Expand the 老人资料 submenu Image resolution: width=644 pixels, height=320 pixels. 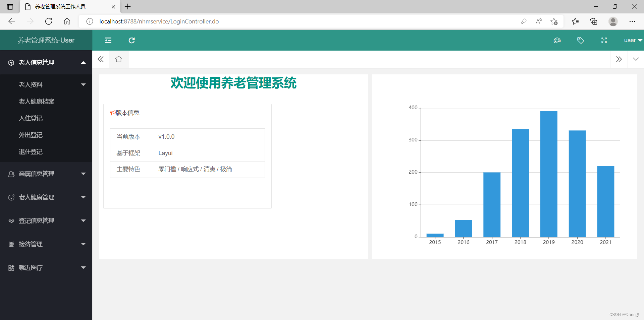[46, 85]
